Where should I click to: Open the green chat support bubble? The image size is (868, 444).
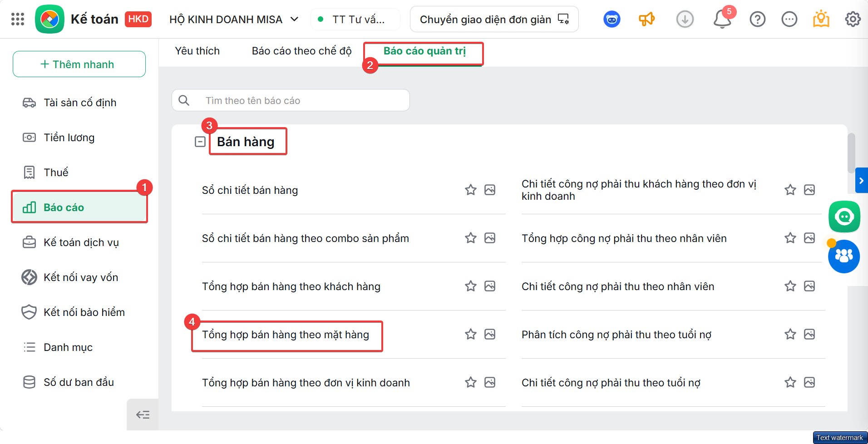[844, 217]
